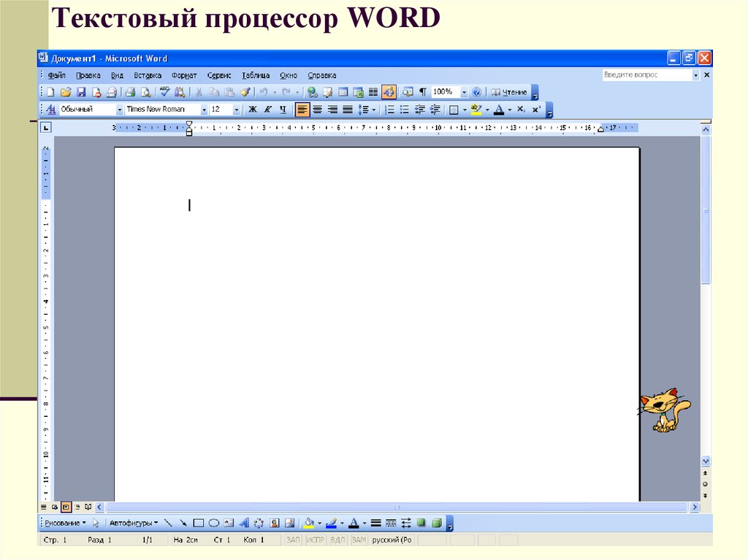
Task: Insert WordArt with the blue A
Action: (244, 523)
